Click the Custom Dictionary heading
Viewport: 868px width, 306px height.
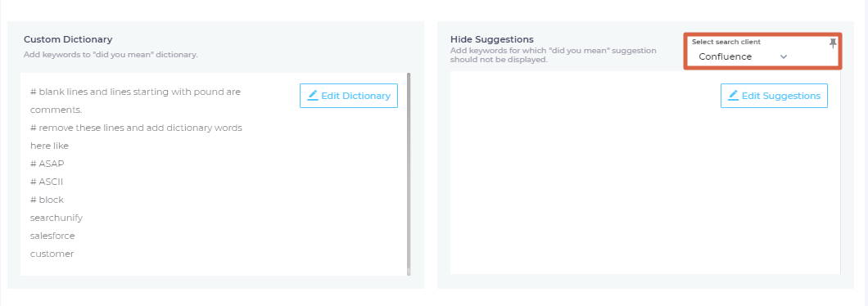[x=68, y=39]
